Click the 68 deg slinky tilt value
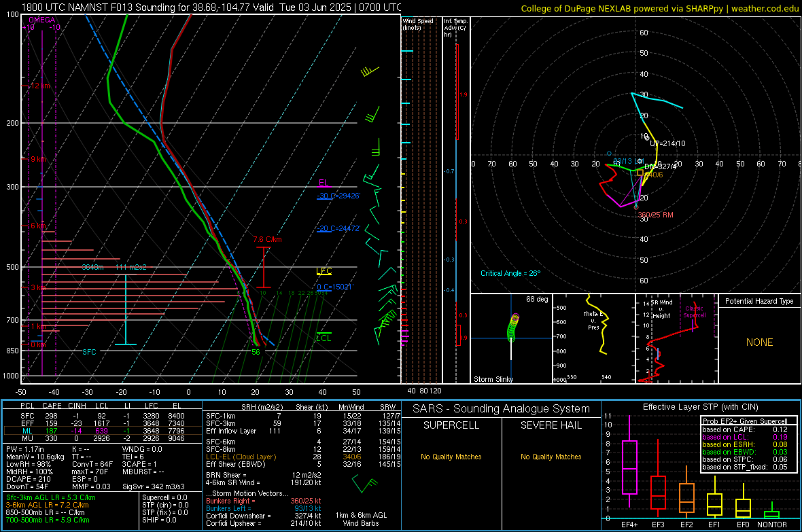The width and height of the screenshot is (802, 532). (537, 299)
